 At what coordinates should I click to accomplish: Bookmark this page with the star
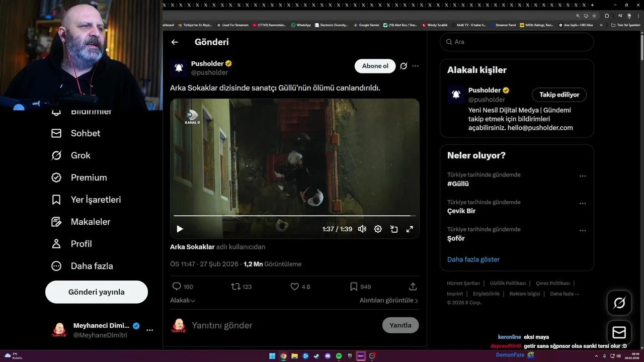click(593, 16)
